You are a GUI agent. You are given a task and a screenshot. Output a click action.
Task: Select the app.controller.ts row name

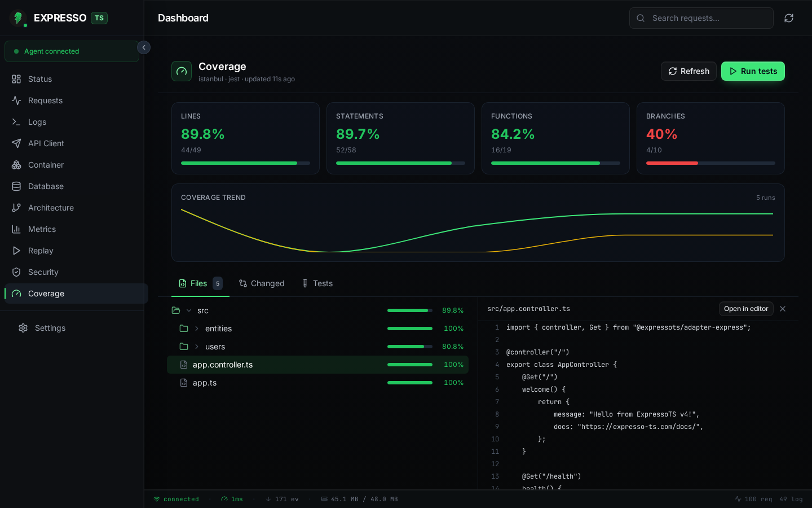(223, 365)
